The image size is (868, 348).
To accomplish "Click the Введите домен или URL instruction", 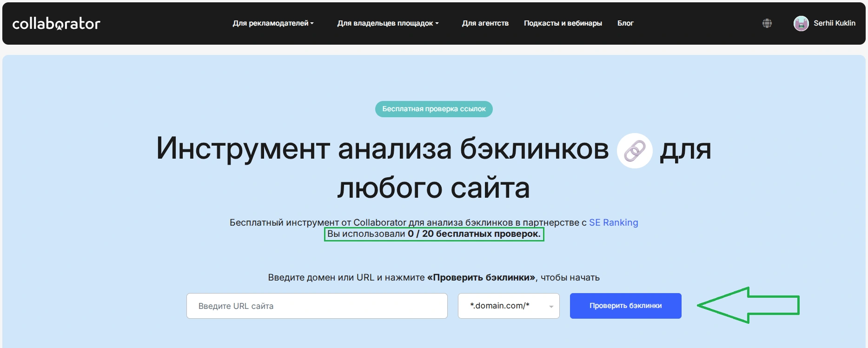I will coord(434,277).
